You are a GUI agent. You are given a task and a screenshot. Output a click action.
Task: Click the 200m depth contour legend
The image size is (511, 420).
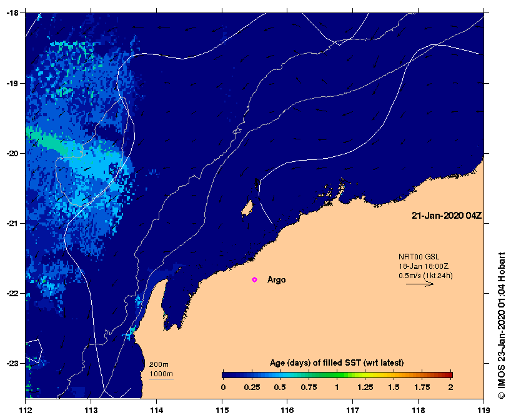[159, 364]
